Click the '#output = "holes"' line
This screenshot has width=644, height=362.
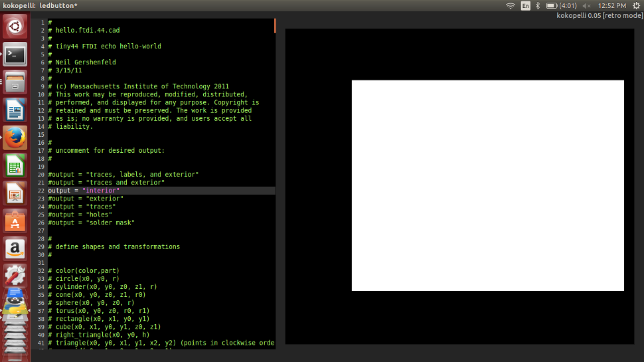coord(80,215)
